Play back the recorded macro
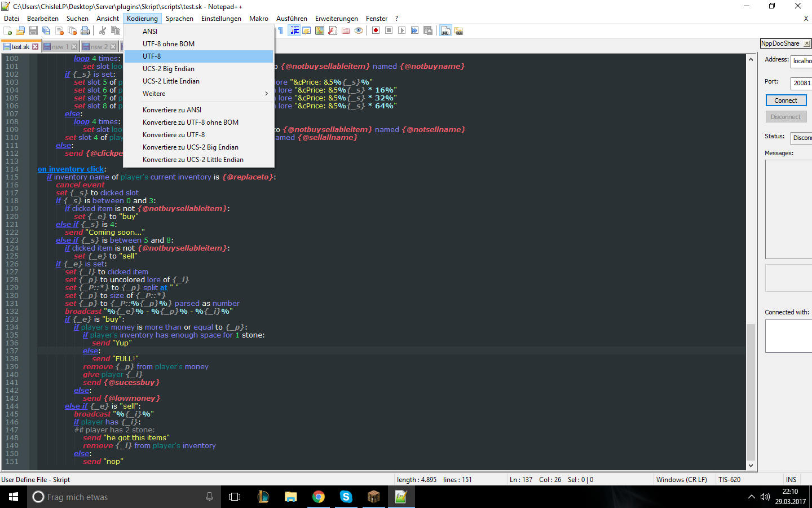 pyautogui.click(x=402, y=31)
